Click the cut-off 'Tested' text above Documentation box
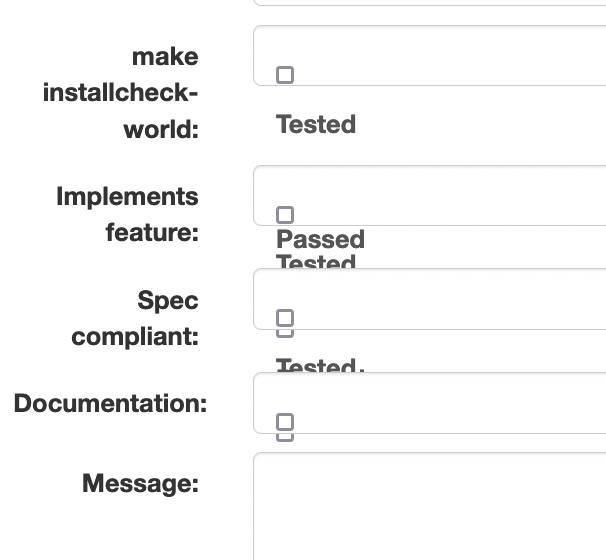 click(x=316, y=366)
